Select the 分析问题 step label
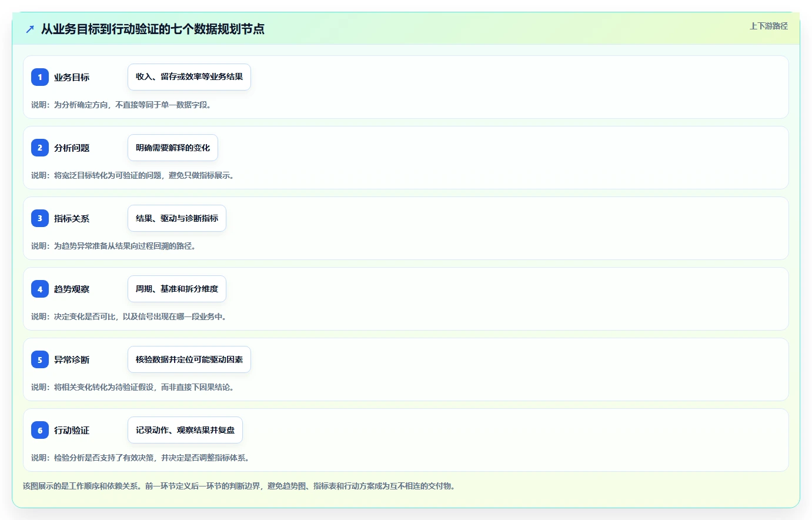Viewport: 812px width, 520px height. tap(72, 148)
